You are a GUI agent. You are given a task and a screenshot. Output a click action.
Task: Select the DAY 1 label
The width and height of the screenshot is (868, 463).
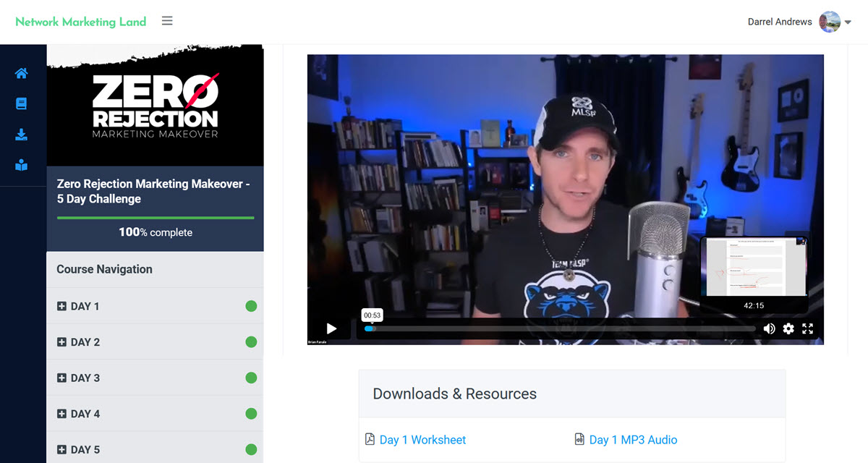pyautogui.click(x=85, y=306)
